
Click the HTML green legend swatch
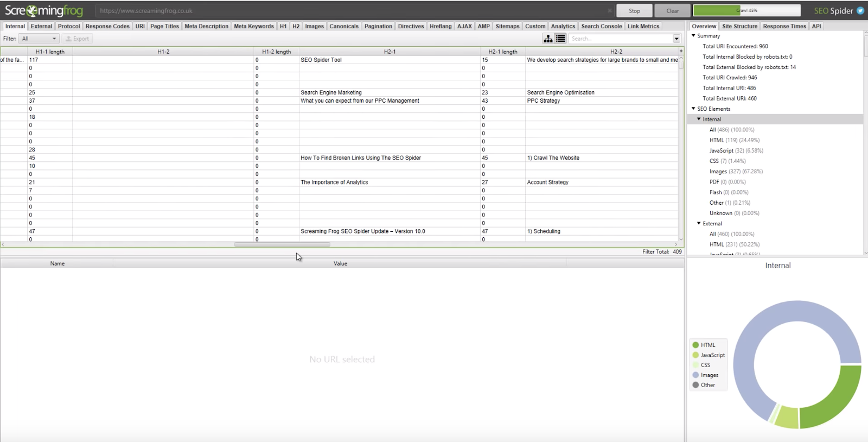point(695,345)
